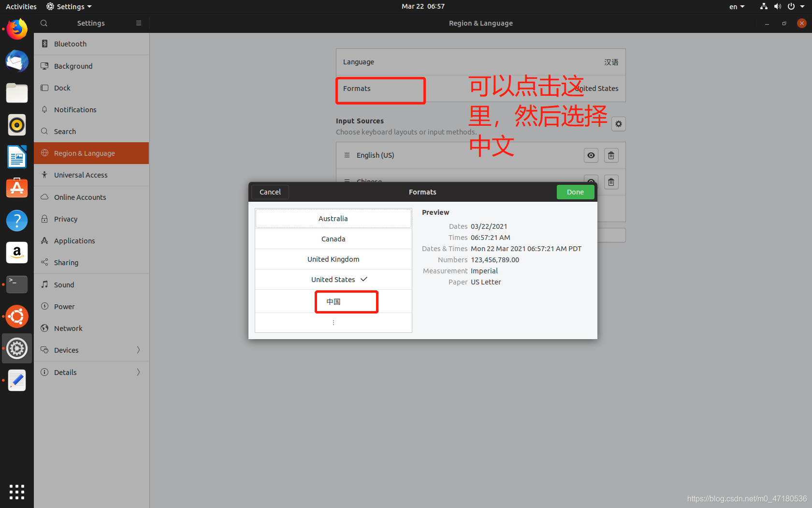Open Dock settings panel
812x508 pixels.
click(91, 88)
